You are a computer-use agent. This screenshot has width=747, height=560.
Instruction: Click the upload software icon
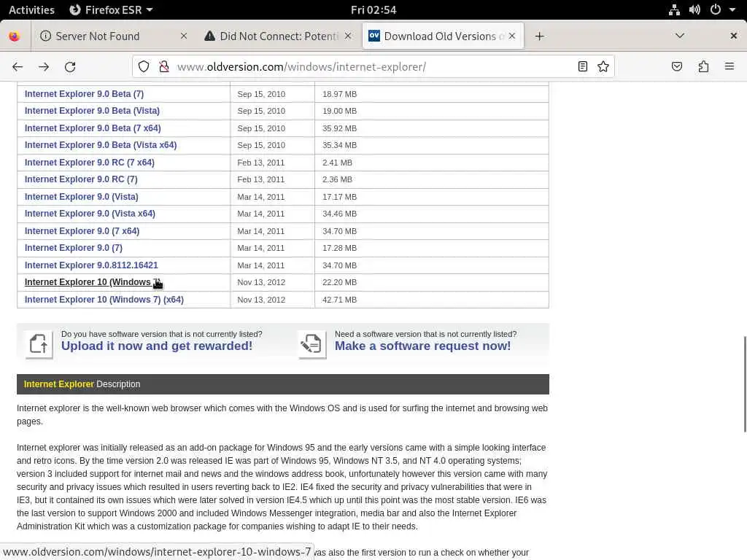pyautogui.click(x=39, y=344)
